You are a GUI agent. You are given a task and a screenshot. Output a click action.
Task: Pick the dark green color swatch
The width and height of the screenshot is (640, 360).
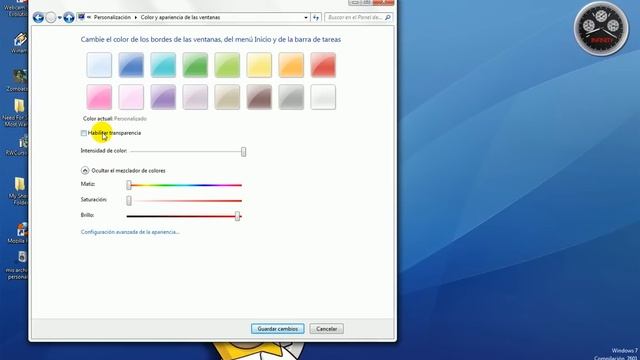click(195, 65)
